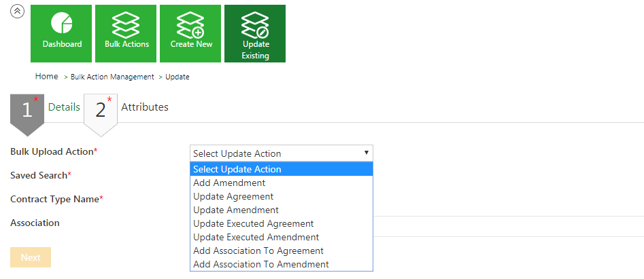Open the Bulk Upload Action dropdown arrow
Screen dimensions: 644x279
(x=367, y=153)
